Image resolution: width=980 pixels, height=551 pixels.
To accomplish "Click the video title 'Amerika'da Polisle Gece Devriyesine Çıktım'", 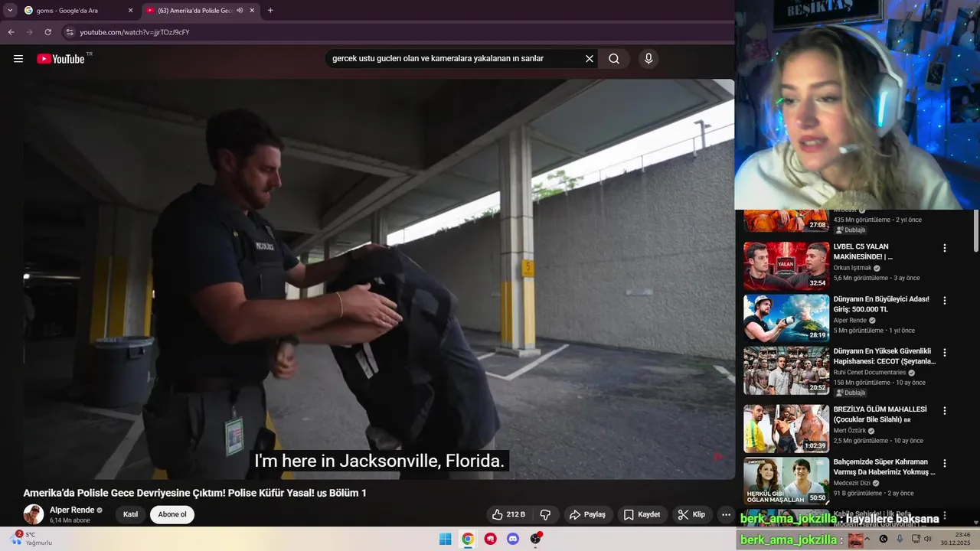I will coord(194,493).
